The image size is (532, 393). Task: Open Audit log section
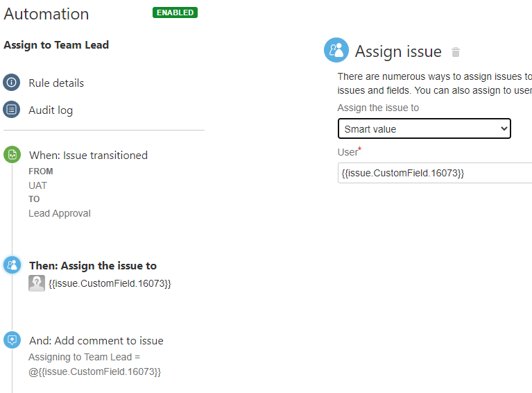pyautogui.click(x=51, y=110)
